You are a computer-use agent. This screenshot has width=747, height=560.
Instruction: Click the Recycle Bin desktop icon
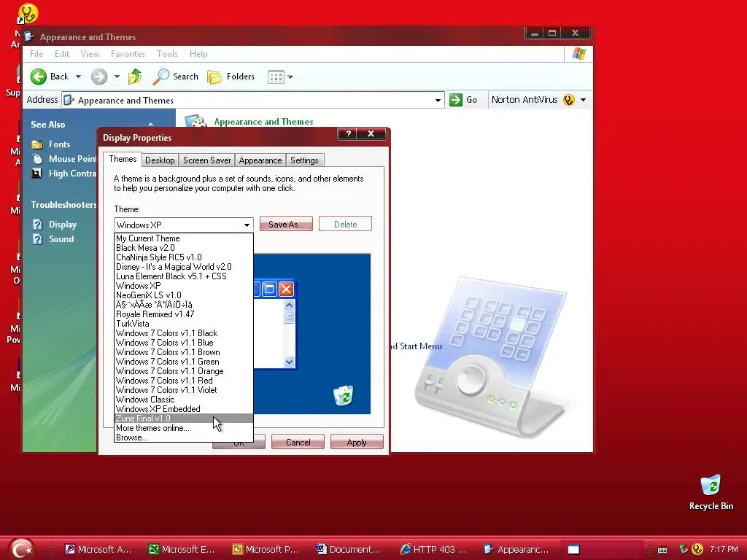pos(711,485)
